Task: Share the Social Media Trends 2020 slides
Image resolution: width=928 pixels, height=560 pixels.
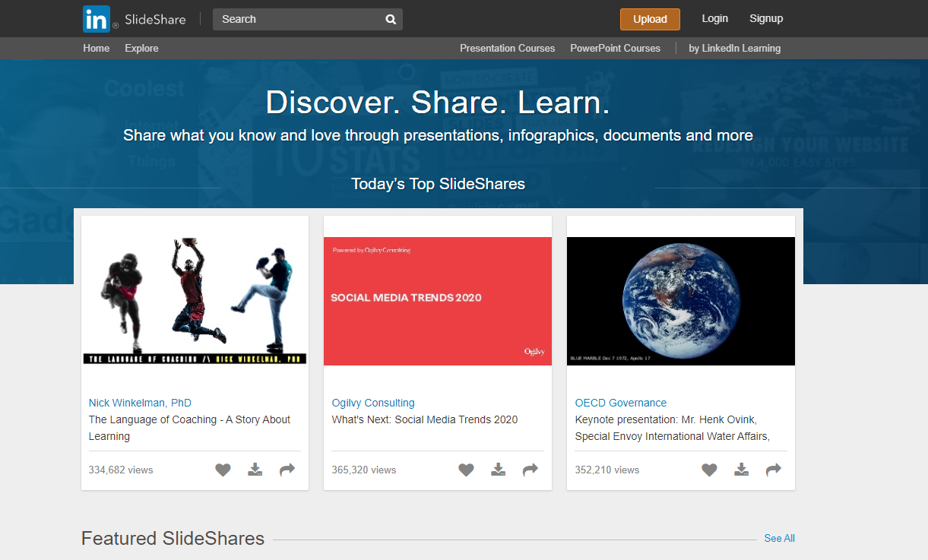Action: click(x=530, y=470)
